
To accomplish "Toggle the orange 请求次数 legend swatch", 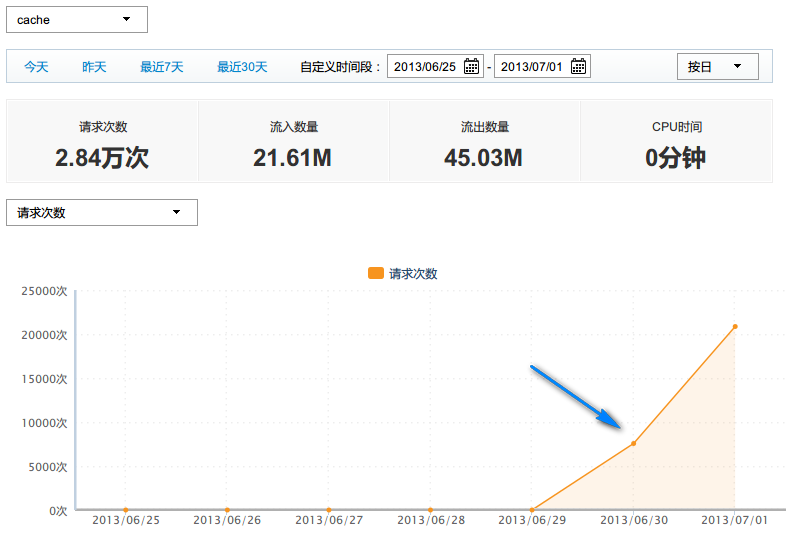I will pyautogui.click(x=376, y=273).
